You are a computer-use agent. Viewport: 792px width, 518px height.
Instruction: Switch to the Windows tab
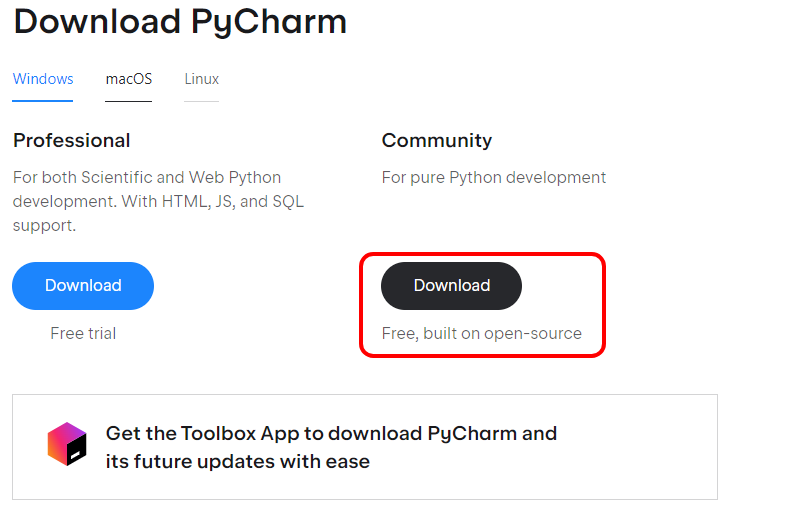pos(43,79)
